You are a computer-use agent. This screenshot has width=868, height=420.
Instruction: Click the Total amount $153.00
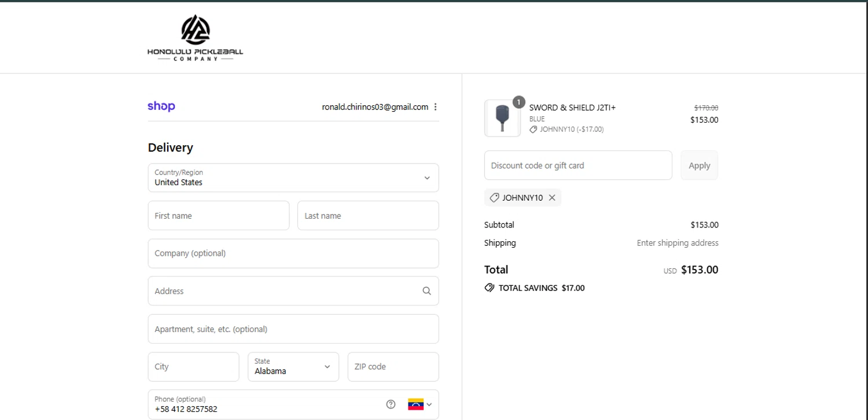(x=700, y=270)
